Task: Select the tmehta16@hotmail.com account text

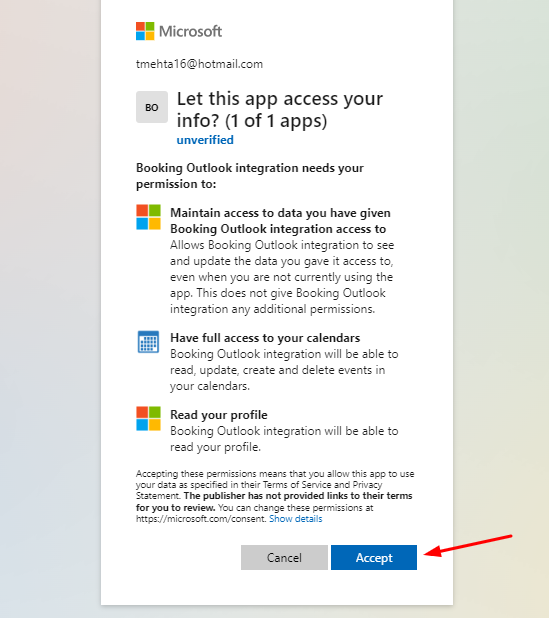Action: 199,64
